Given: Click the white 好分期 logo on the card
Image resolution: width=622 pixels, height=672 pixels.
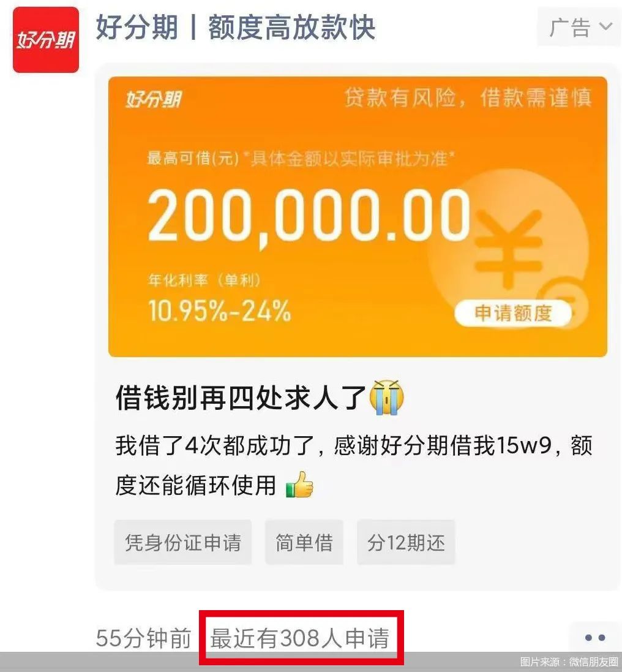Looking at the screenshot, I should coord(154,99).
